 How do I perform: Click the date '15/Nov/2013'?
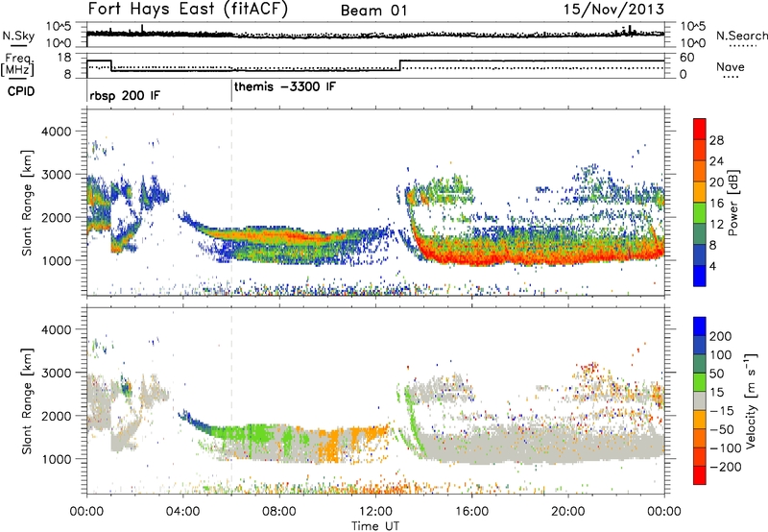pyautogui.click(x=613, y=10)
